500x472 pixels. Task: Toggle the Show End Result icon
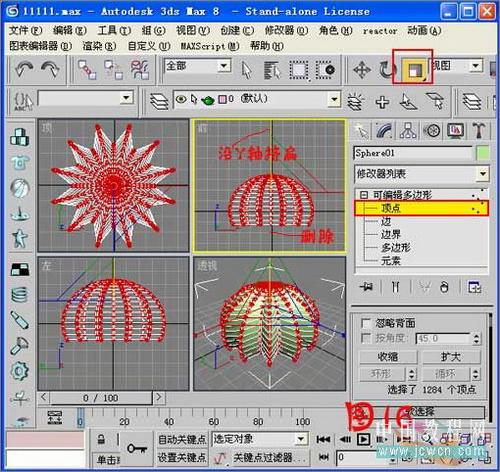(396, 286)
